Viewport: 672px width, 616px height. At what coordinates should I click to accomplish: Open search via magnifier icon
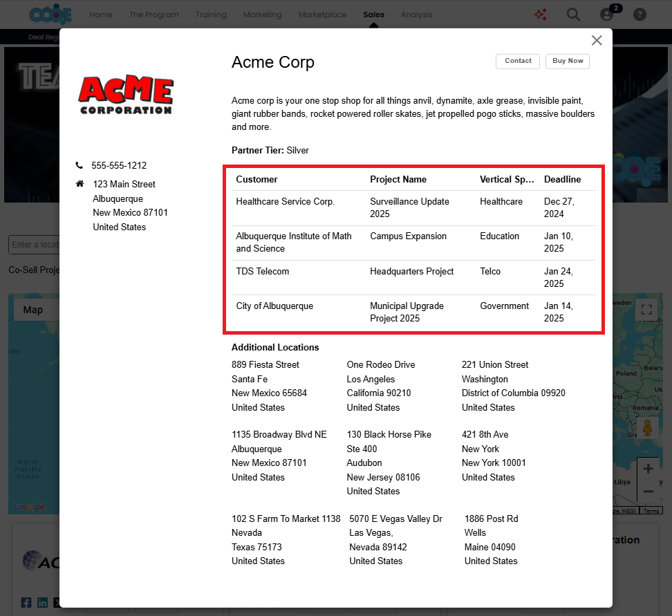point(573,15)
